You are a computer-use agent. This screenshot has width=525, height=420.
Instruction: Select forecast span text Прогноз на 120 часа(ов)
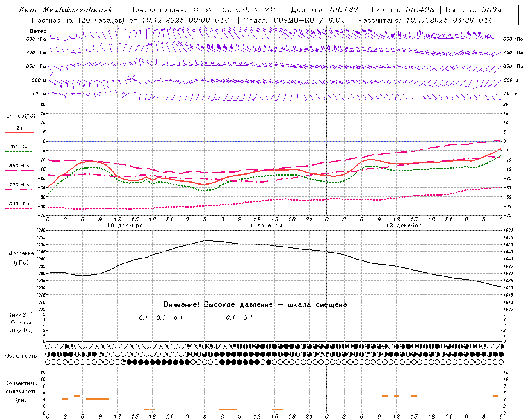click(79, 20)
